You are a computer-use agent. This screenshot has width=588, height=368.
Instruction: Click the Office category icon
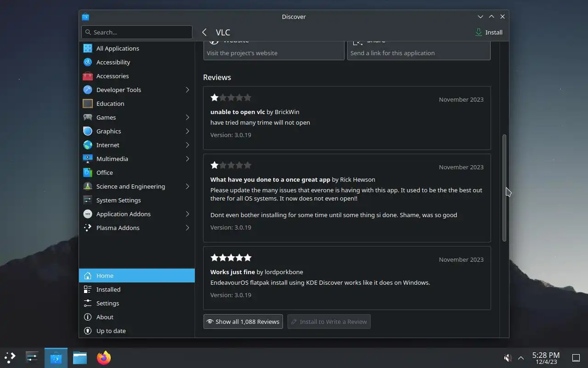88,172
